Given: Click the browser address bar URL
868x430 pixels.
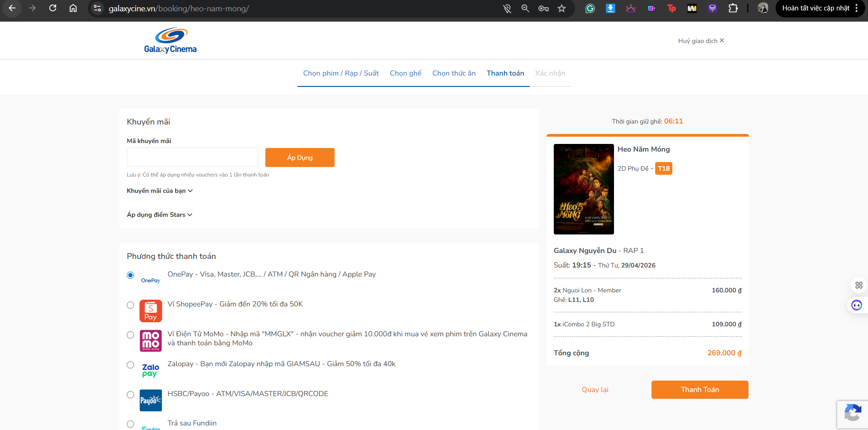Looking at the screenshot, I should pyautogui.click(x=179, y=9).
